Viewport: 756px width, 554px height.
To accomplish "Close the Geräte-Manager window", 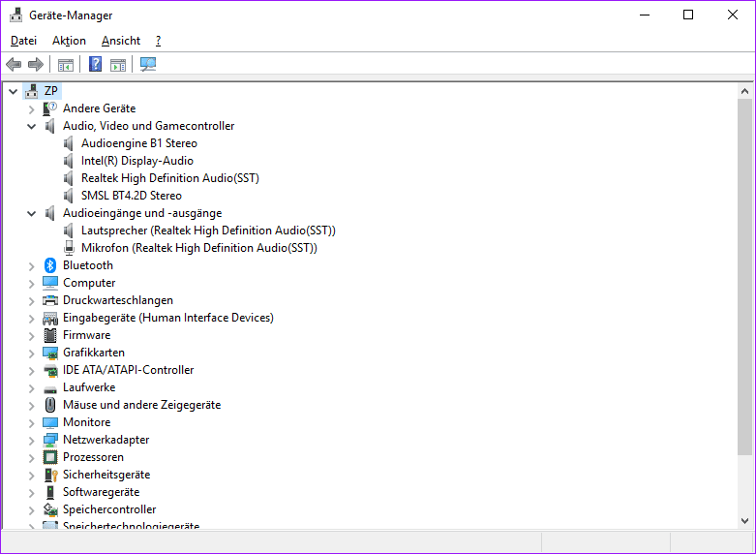I will (733, 15).
